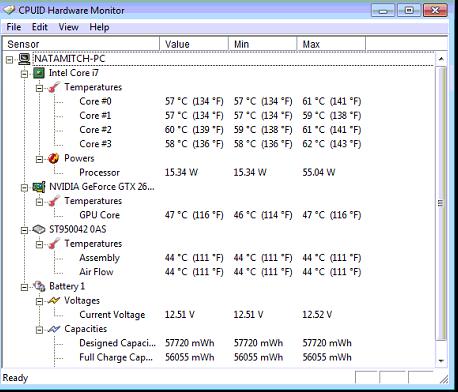Click the 15.34 W value for Processor
The height and width of the screenshot is (392, 458).
coord(181,173)
